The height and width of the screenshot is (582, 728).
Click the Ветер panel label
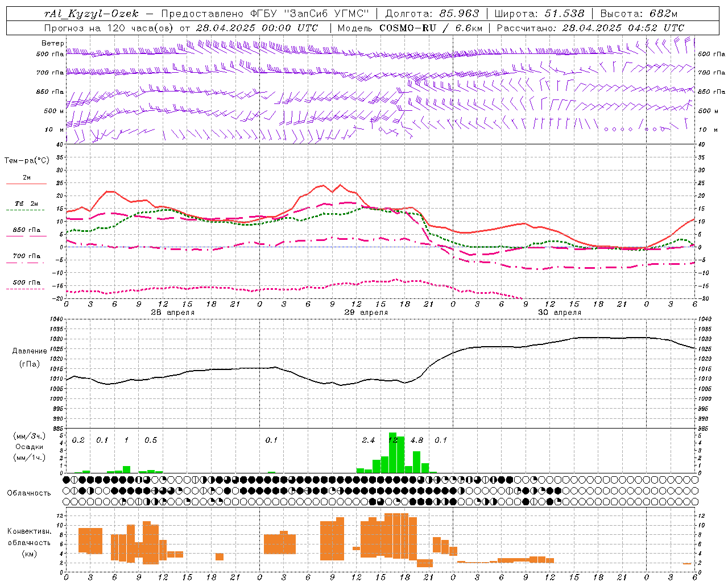52,43
